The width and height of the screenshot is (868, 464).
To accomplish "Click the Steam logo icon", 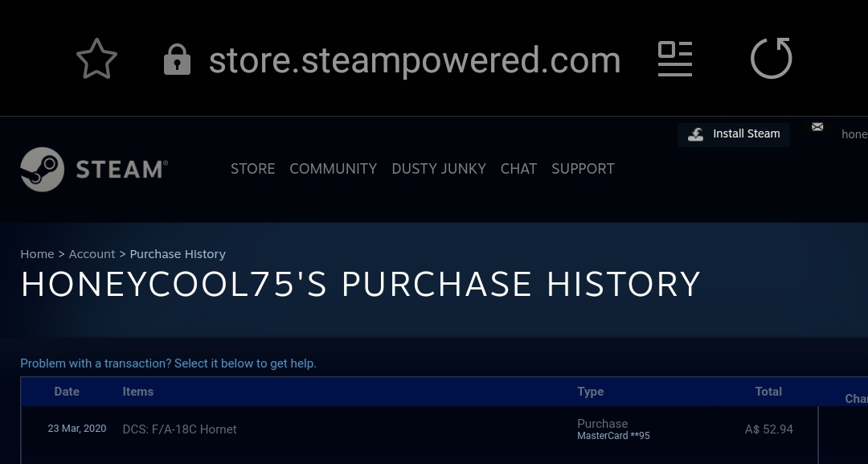I will tap(42, 170).
